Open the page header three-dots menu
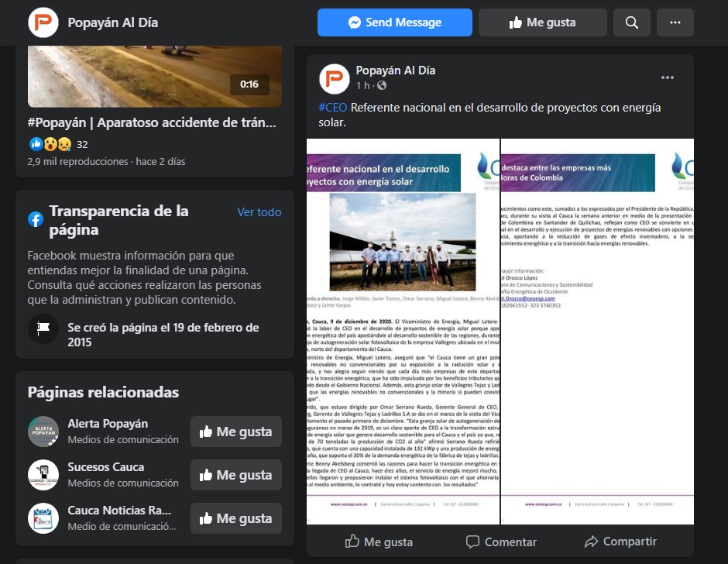Viewport: 728px width, 564px height. 675,22
